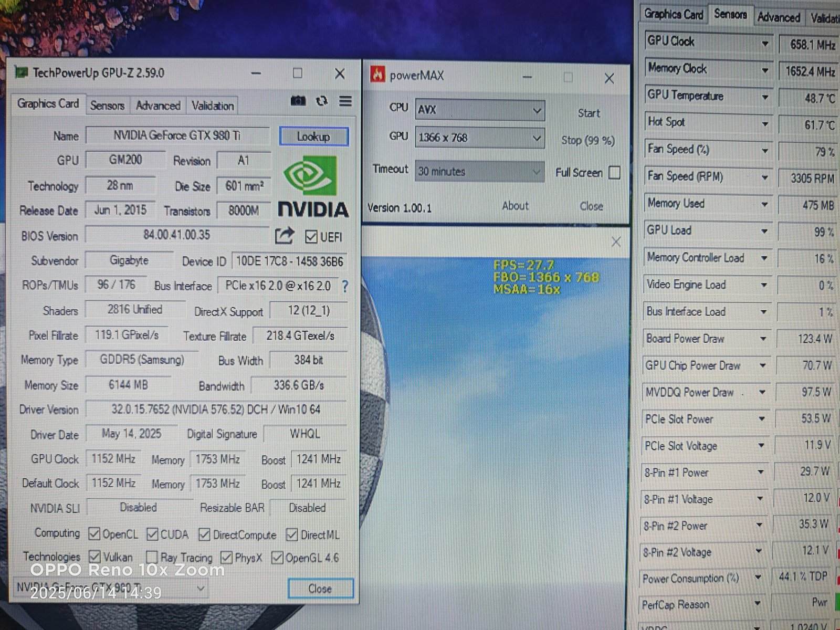Open Graphics Card tab in right GPU-Z window
Screen dimensions: 840x630
pyautogui.click(x=674, y=15)
